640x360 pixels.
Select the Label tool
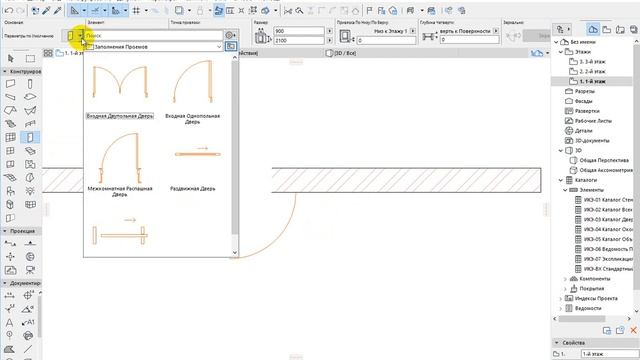[28, 322]
